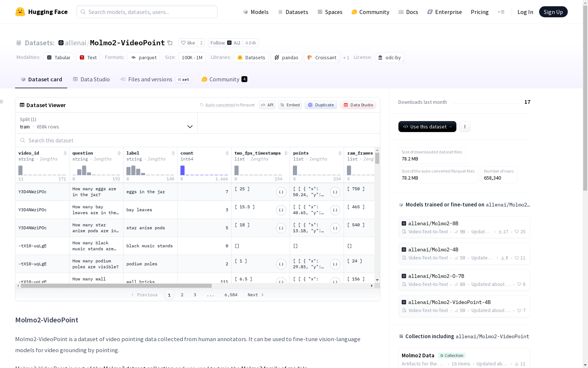
Task: Open the more navigation options menu icon
Action: coord(501,12)
